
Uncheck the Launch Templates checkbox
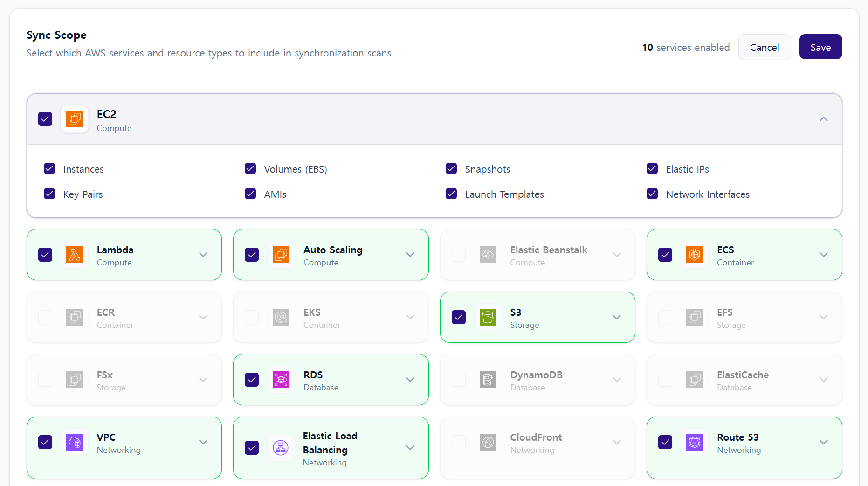click(x=451, y=194)
